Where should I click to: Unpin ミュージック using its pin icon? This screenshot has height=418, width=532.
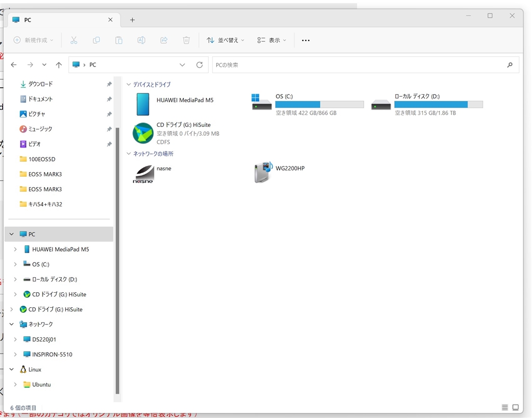coord(109,129)
